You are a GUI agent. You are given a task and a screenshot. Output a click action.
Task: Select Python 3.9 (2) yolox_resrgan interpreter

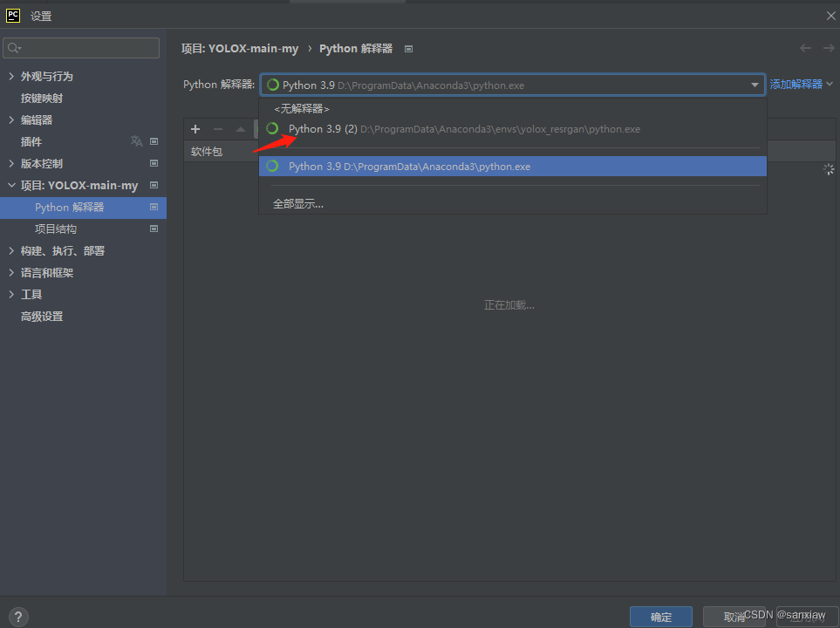pyautogui.click(x=513, y=129)
